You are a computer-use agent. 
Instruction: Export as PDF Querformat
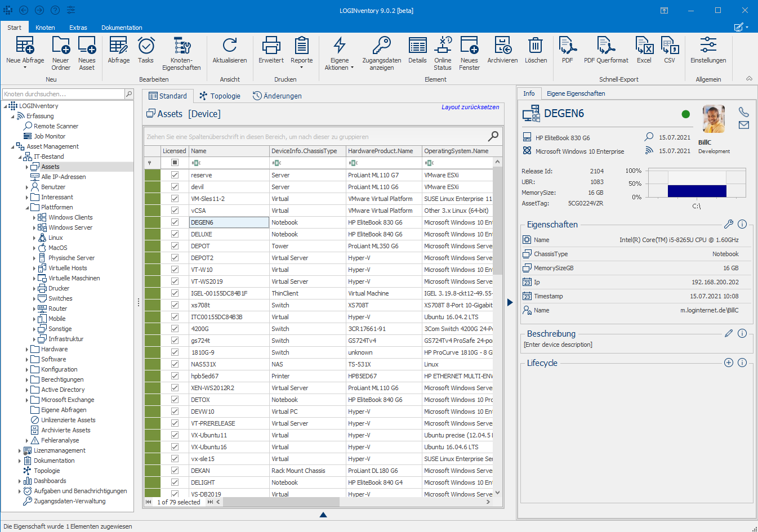[x=606, y=50]
